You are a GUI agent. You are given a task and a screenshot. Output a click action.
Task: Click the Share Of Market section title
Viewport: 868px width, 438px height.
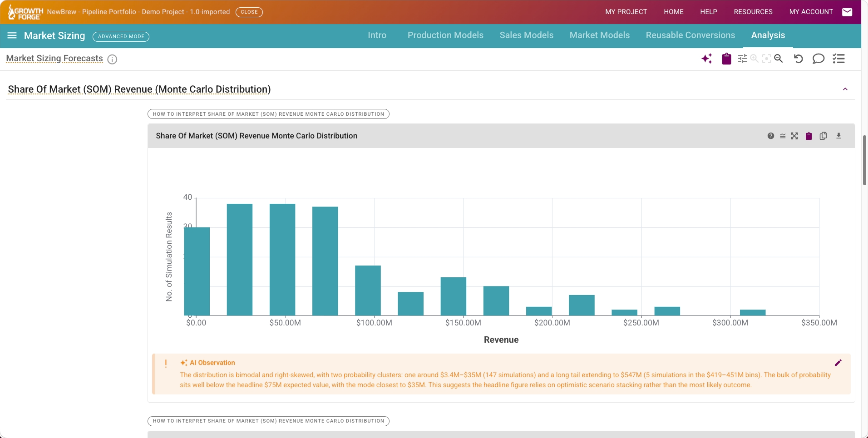139,89
